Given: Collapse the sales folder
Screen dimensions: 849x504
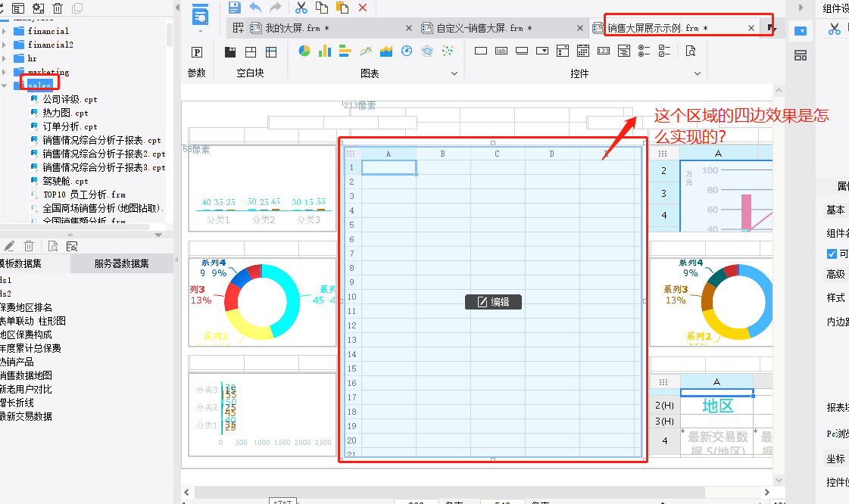Looking at the screenshot, I should [x=5, y=86].
